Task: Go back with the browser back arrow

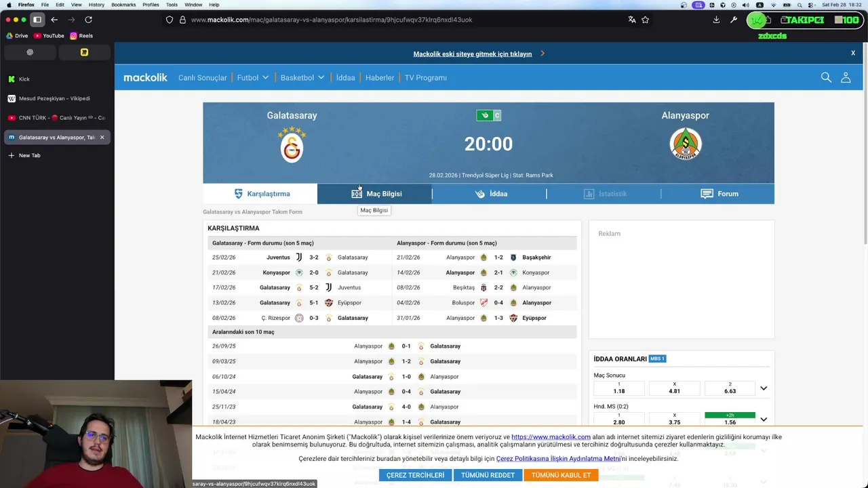Action: [x=54, y=20]
